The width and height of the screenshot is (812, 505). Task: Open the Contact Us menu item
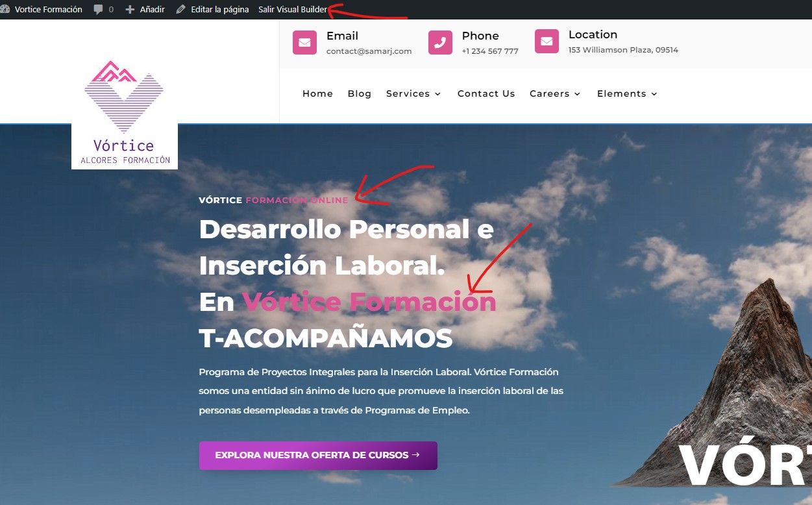486,93
